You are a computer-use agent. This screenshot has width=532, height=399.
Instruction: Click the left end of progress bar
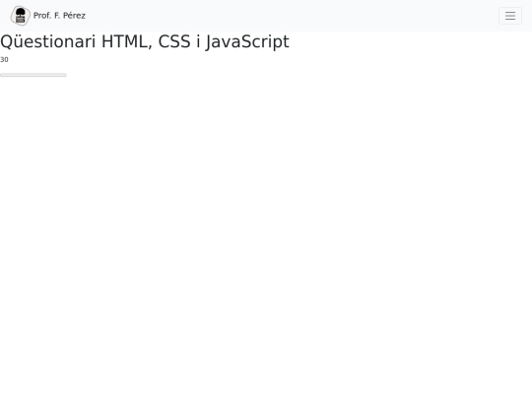pyautogui.click(x=2, y=75)
